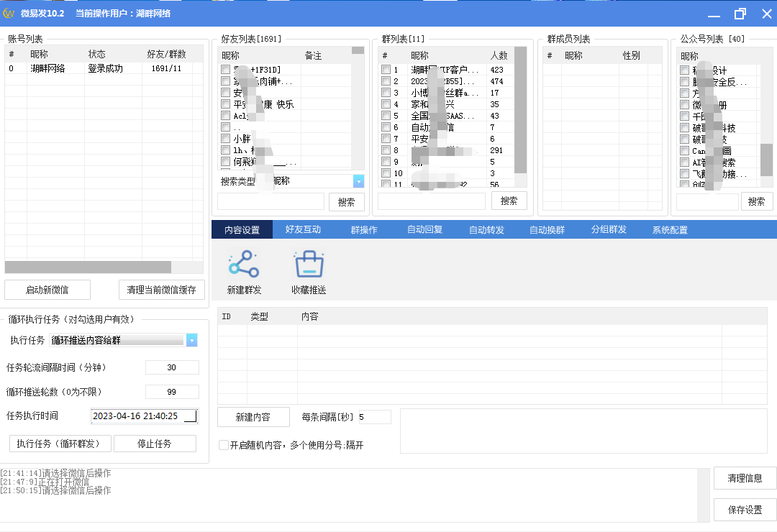Check the friend entry starting with 小胖

click(225, 139)
